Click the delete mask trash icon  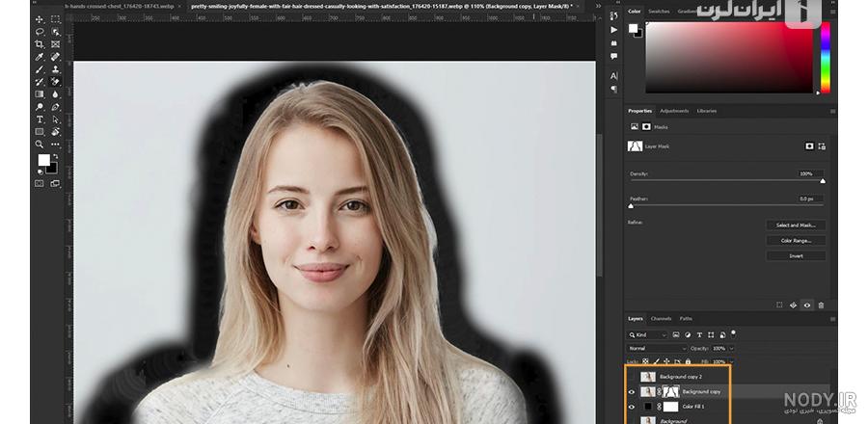pos(821,305)
